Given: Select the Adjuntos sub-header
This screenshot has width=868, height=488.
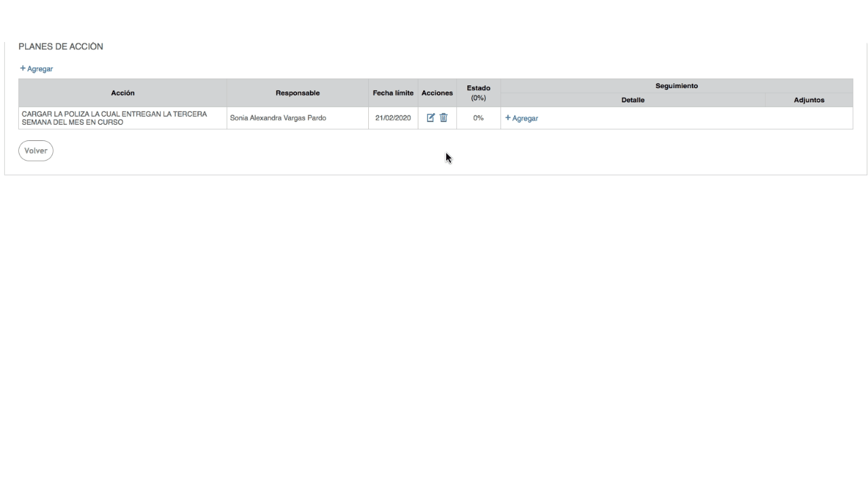Looking at the screenshot, I should coord(809,100).
